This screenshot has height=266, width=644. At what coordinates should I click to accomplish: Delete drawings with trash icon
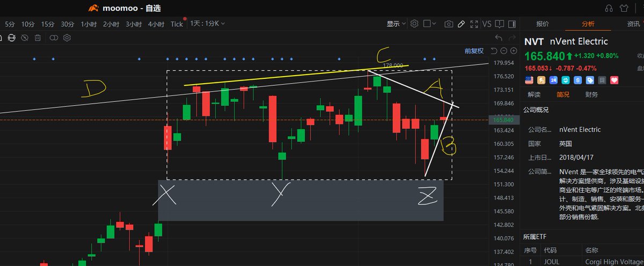click(38, 38)
